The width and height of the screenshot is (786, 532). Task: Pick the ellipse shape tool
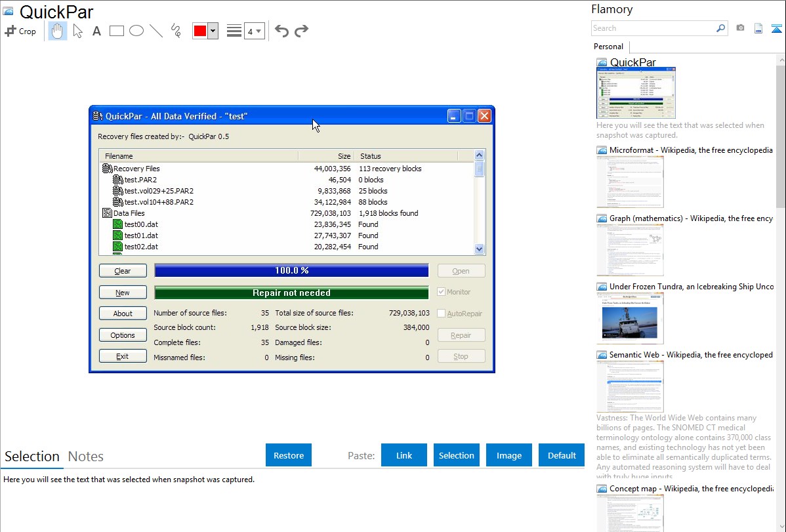pyautogui.click(x=136, y=31)
